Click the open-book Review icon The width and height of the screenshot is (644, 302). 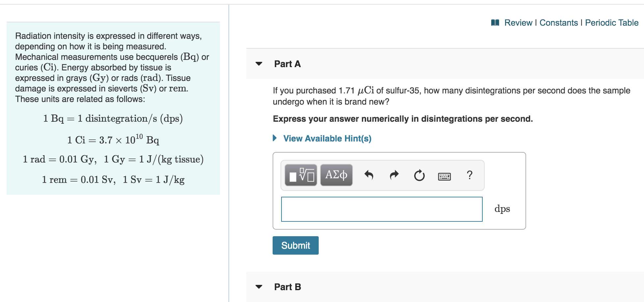click(496, 22)
